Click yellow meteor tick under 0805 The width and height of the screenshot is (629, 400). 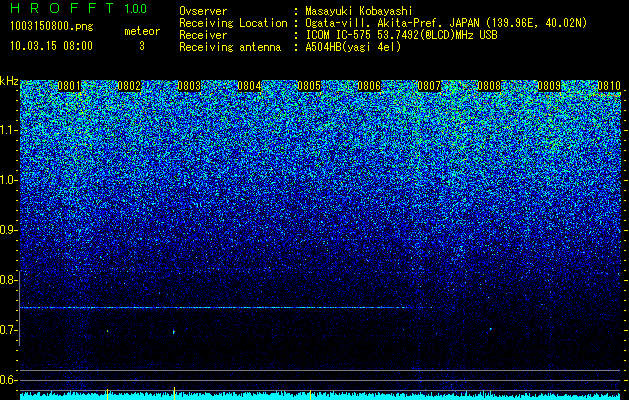310,394
